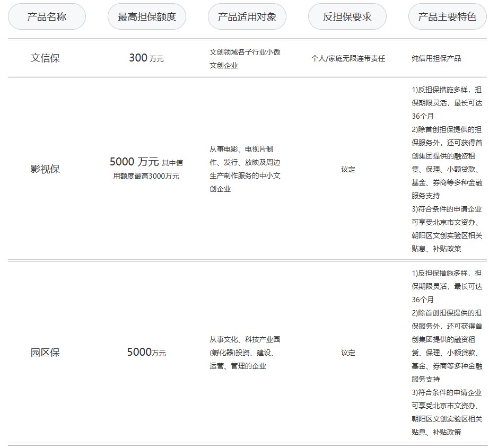This screenshot has width=489, height=448.
Task: Select the 300 万元 guarantee amount
Action: (146, 58)
